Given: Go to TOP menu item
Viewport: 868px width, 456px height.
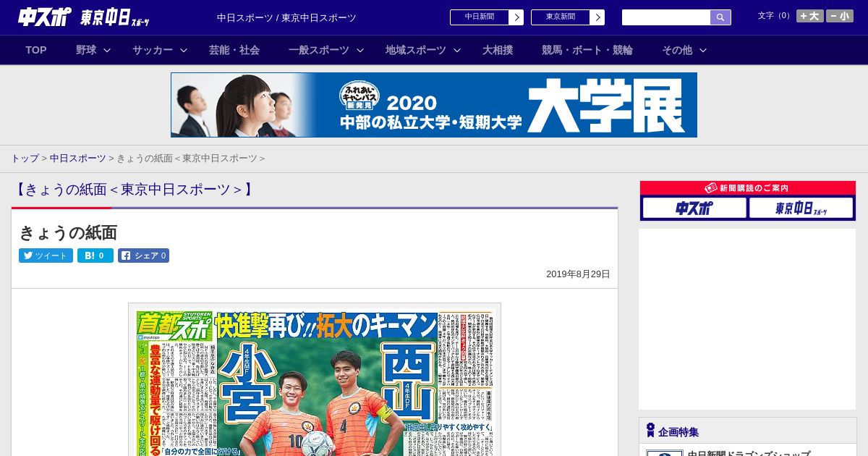Looking at the screenshot, I should click(36, 50).
